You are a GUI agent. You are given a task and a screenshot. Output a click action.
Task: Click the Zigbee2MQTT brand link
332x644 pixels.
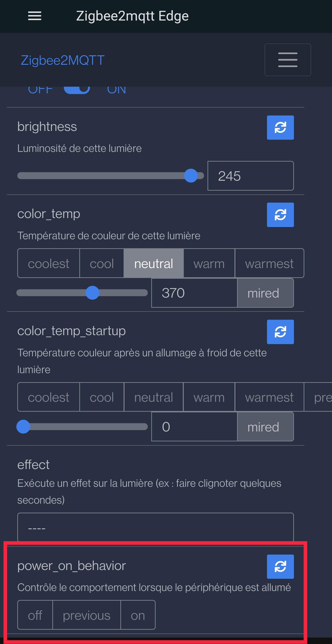point(62,60)
